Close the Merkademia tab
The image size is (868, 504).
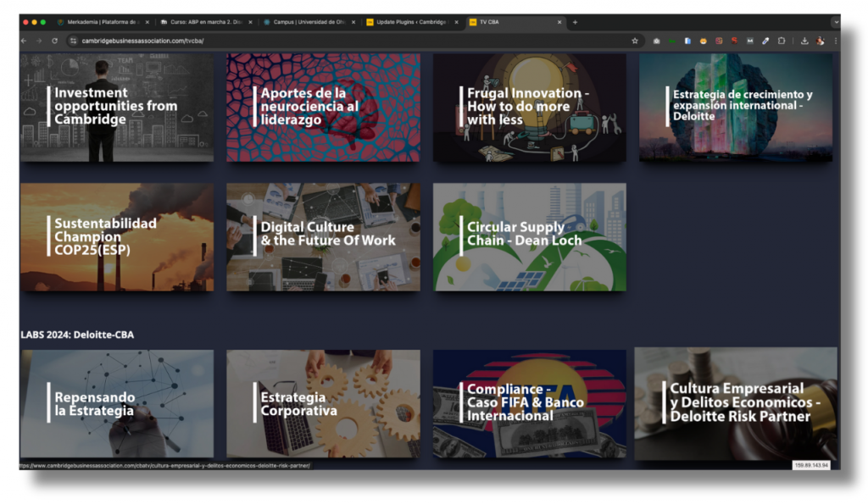click(147, 22)
